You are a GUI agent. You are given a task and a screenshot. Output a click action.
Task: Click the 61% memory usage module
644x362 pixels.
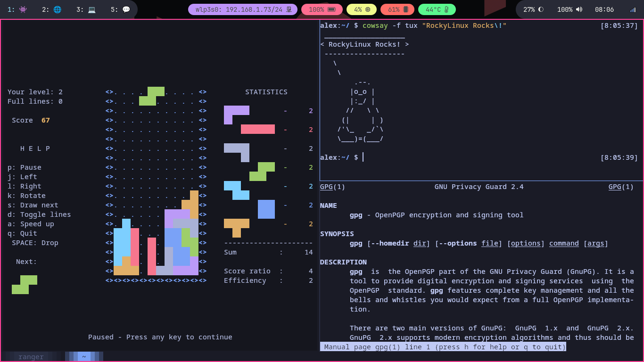pyautogui.click(x=397, y=9)
